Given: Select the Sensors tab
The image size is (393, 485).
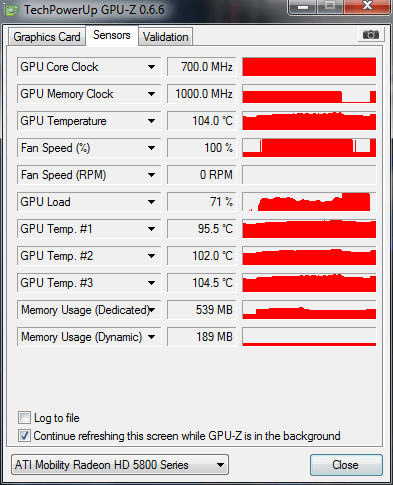Looking at the screenshot, I should 112,35.
